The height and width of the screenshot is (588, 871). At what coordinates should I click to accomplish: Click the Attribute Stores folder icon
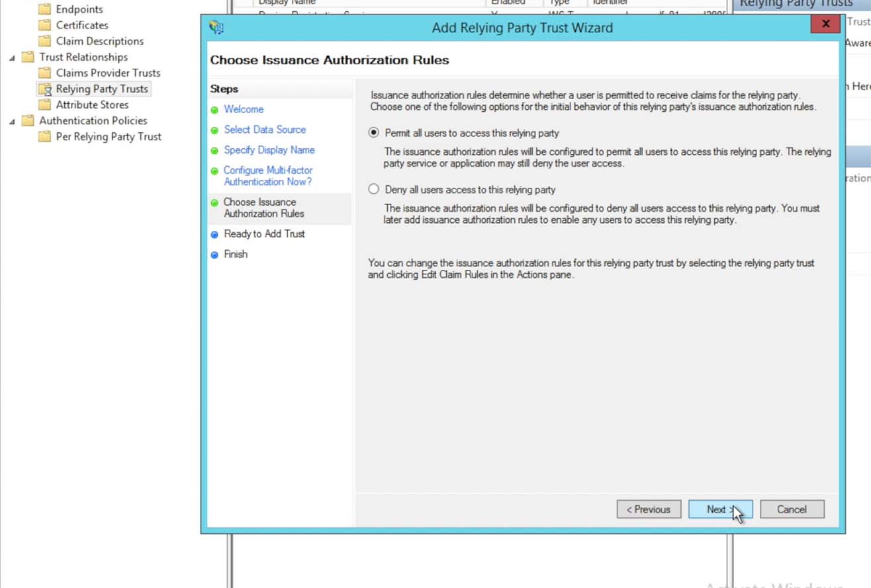click(x=44, y=105)
